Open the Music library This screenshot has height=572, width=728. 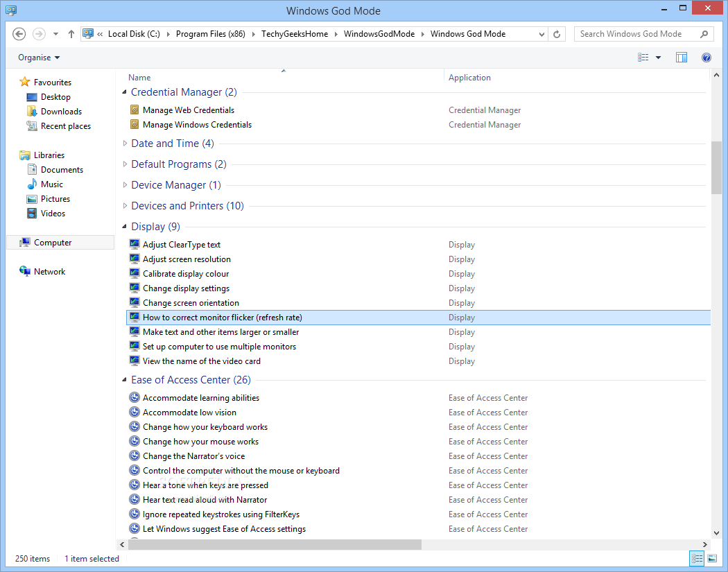click(51, 184)
